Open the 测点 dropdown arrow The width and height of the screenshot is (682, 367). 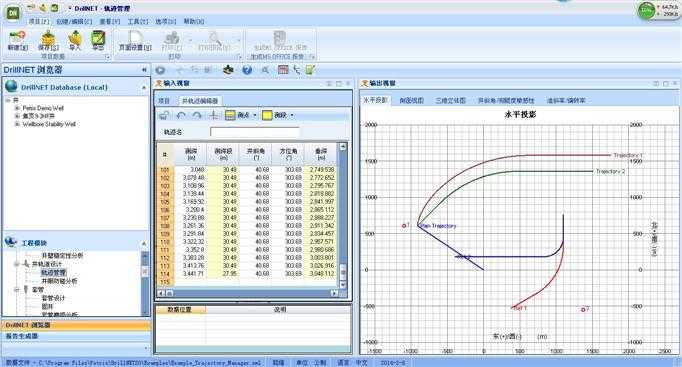[255, 115]
